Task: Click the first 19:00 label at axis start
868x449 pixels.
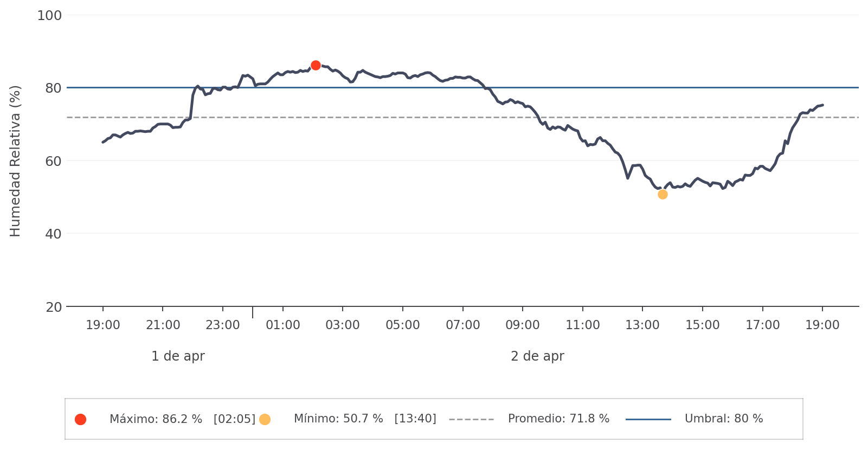Action: click(103, 325)
